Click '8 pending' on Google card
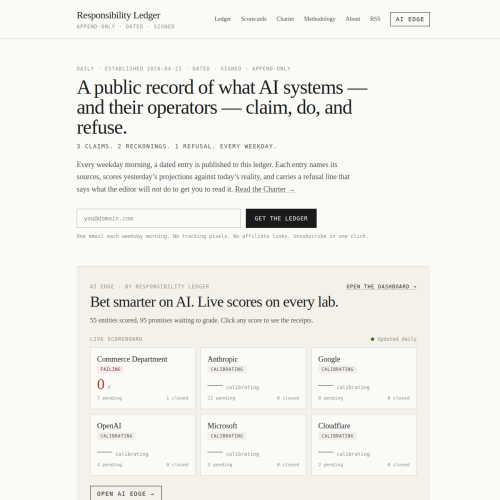 (x=331, y=398)
